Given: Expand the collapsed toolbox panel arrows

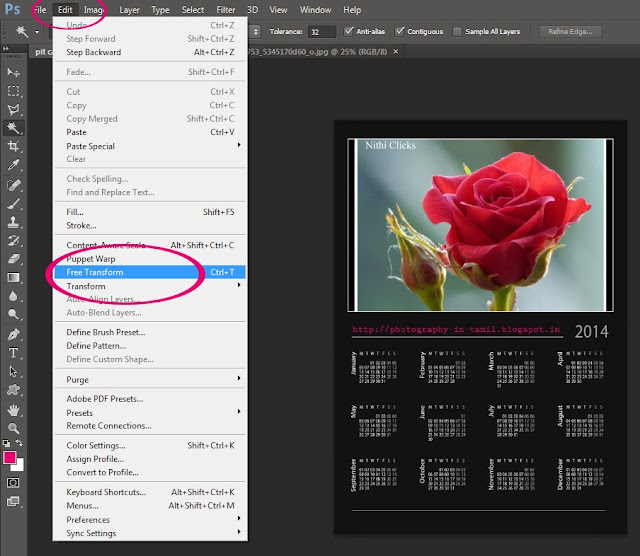Looking at the screenshot, I should (x=6, y=49).
